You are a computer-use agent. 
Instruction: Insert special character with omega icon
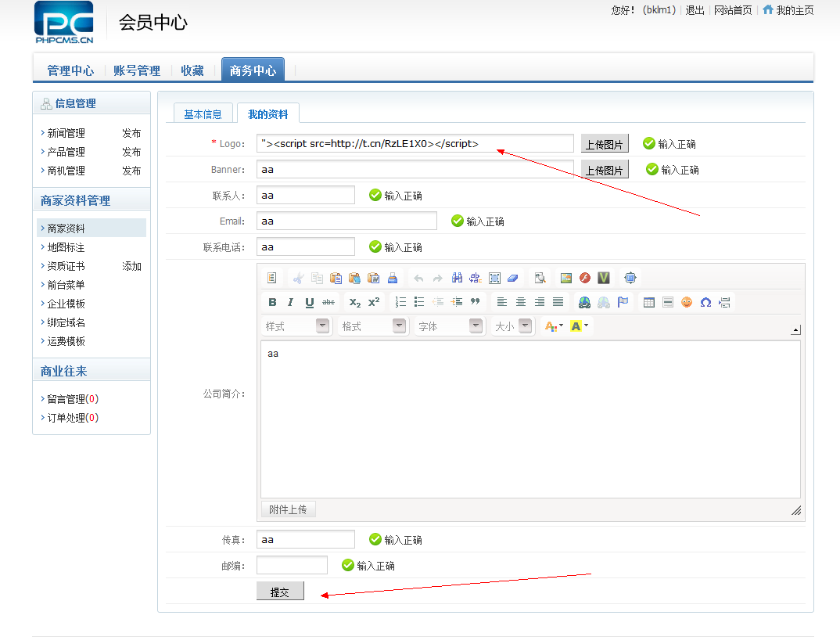[705, 302]
